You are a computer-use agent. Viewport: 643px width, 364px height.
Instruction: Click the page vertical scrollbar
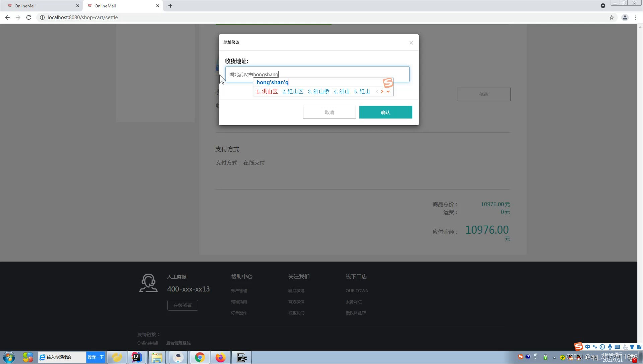tap(640, 187)
